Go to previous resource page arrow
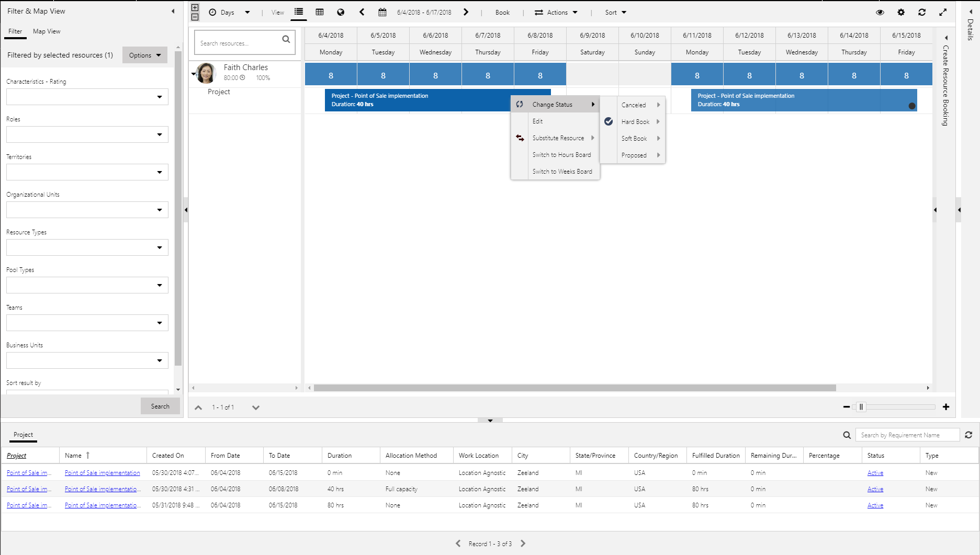Screen dimensions: 980x555 point(198,407)
